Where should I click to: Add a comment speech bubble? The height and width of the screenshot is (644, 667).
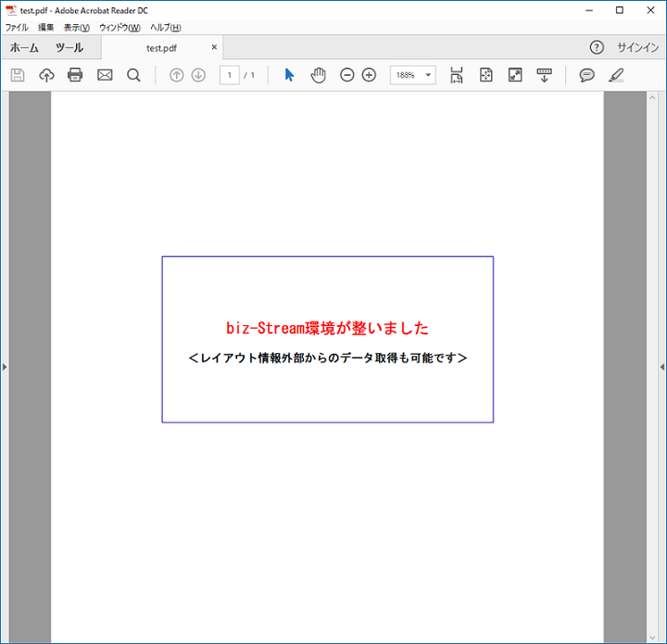point(586,75)
